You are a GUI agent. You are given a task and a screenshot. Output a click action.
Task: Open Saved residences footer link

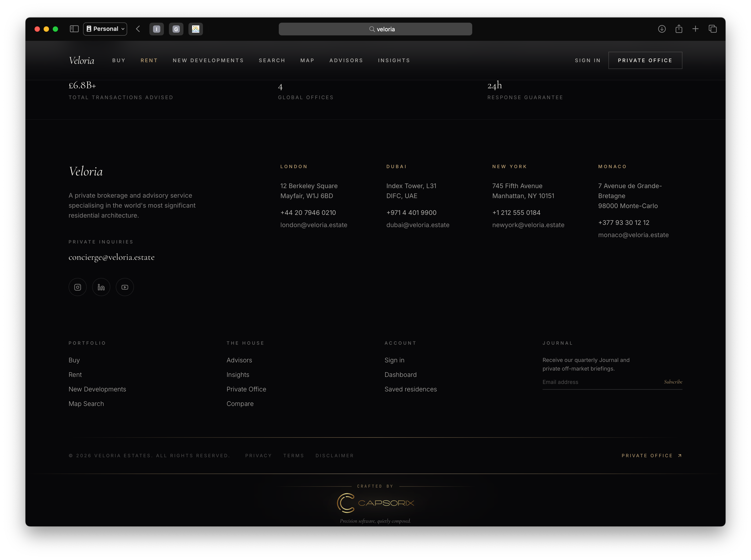tap(411, 389)
